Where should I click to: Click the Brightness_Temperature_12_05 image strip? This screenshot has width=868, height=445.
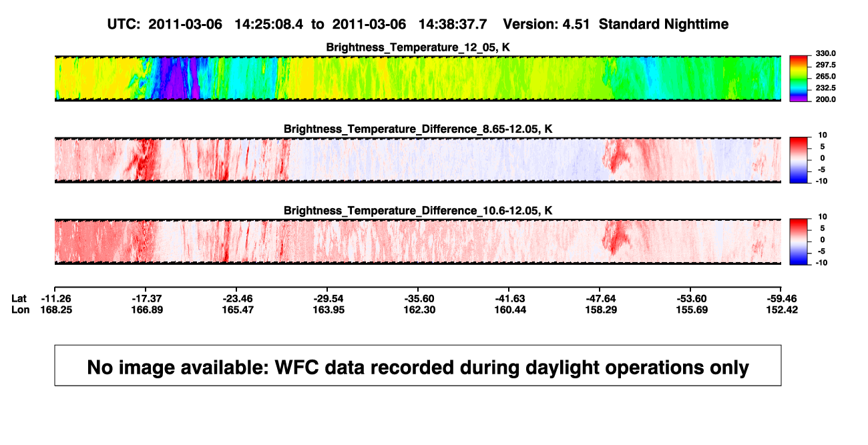click(418, 78)
